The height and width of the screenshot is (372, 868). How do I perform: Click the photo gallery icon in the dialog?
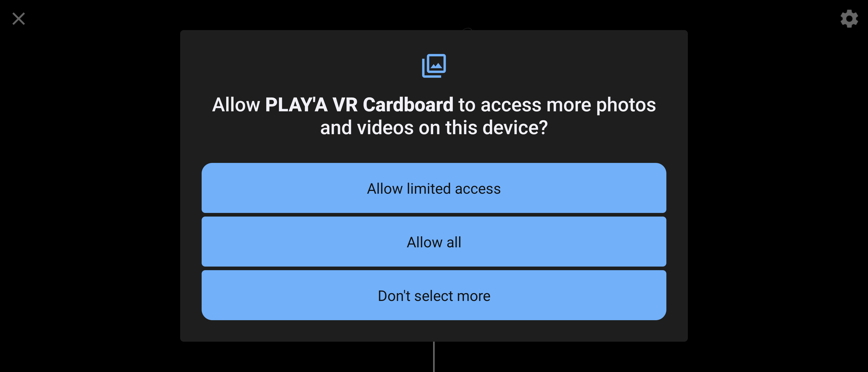(434, 66)
